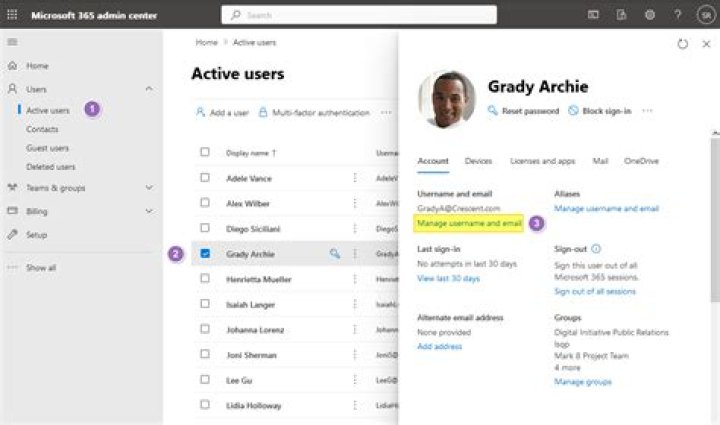Open more toolbar actions ellipsis
Screen dimensions: 720x425
386,112
